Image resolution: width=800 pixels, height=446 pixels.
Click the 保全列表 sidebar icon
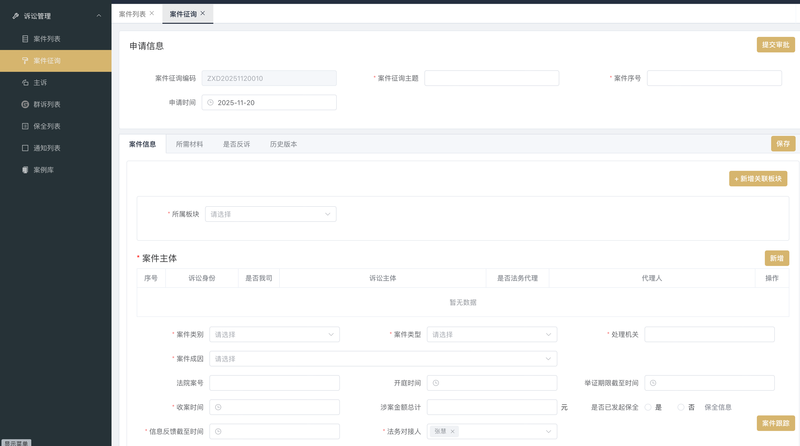click(x=25, y=126)
